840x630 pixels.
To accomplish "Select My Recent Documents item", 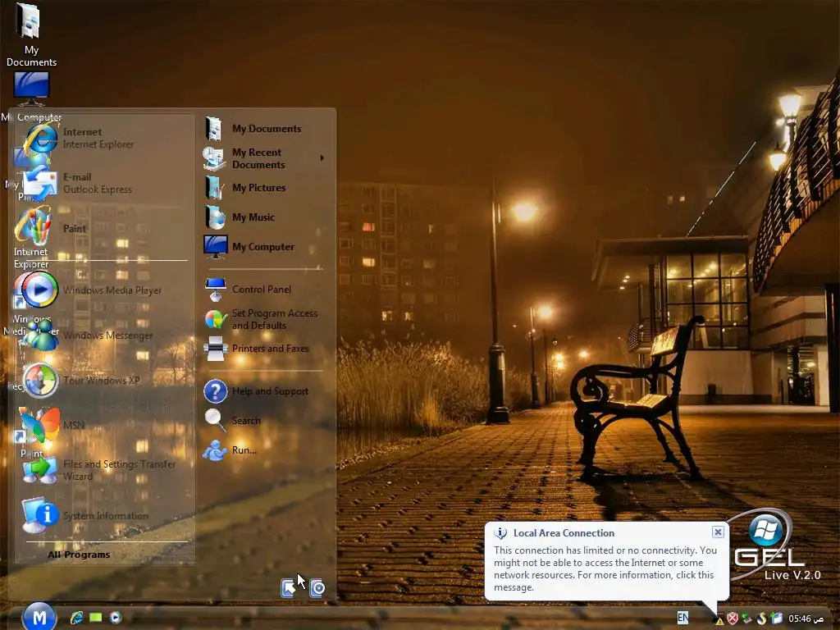I will click(x=263, y=158).
